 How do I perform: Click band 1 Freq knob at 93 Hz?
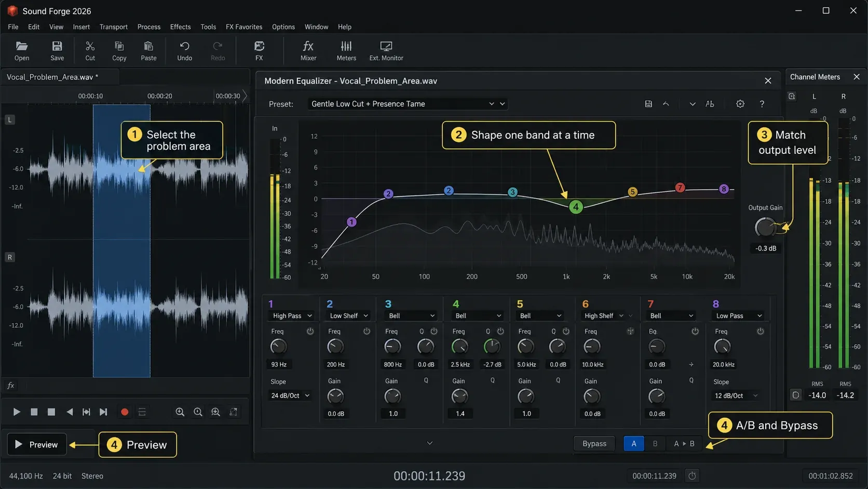(x=278, y=346)
